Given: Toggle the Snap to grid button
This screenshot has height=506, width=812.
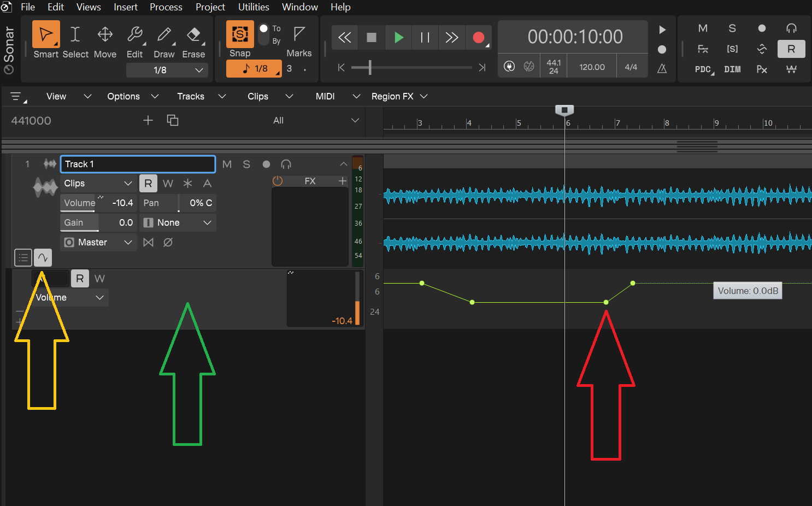Looking at the screenshot, I should (240, 35).
